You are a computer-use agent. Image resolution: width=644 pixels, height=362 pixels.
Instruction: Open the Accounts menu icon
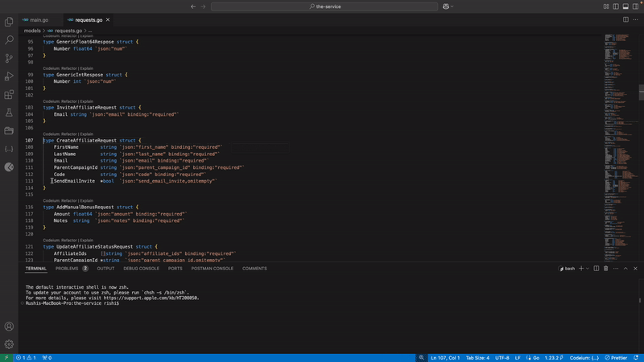[x=9, y=327]
